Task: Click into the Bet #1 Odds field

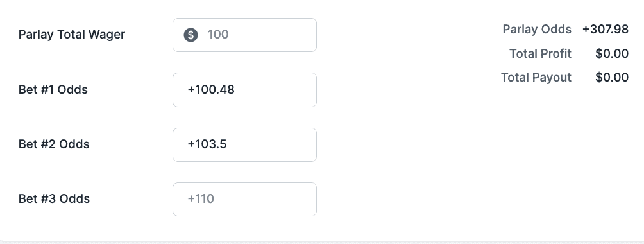Action: point(244,90)
